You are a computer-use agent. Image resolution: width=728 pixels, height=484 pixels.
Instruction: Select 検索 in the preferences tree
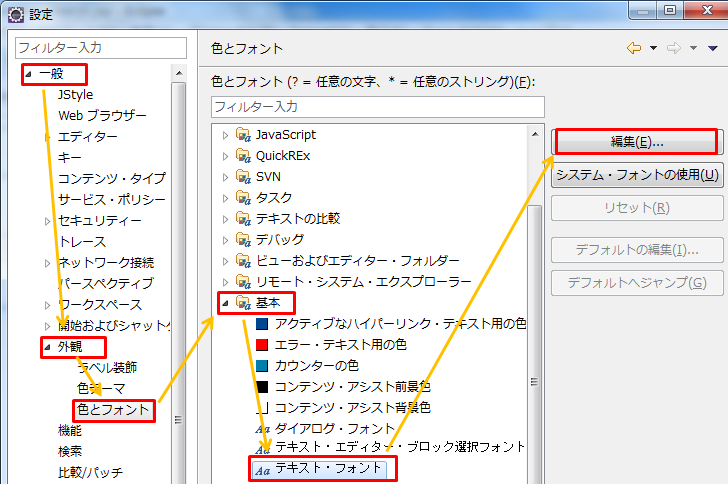[x=70, y=451]
